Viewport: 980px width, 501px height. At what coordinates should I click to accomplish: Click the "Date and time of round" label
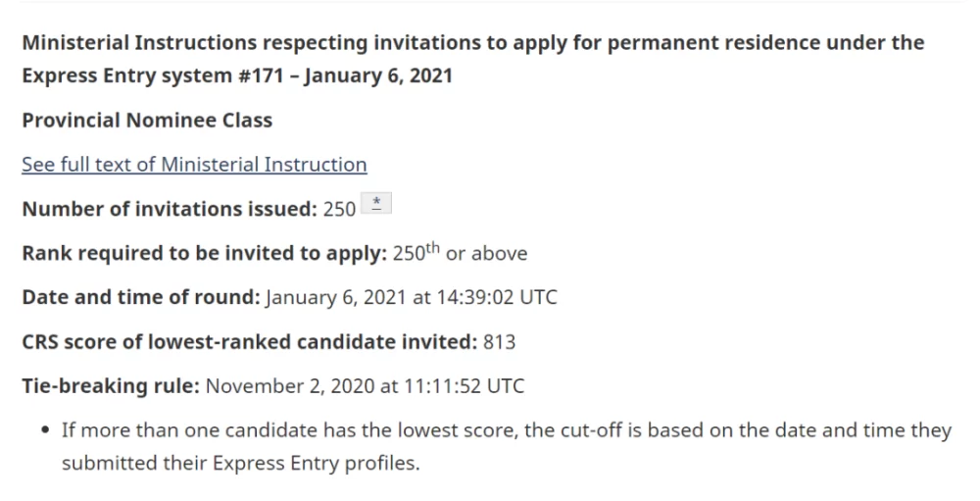click(140, 297)
